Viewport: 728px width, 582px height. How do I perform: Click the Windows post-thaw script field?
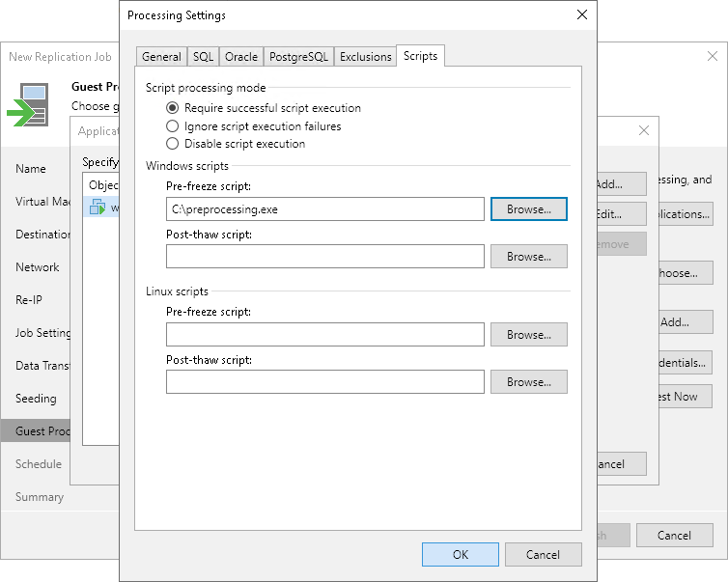click(325, 257)
